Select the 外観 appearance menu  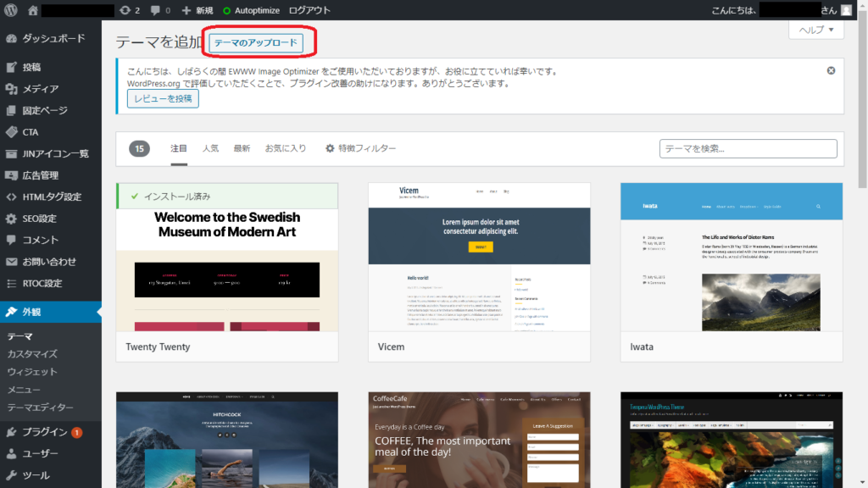50,312
